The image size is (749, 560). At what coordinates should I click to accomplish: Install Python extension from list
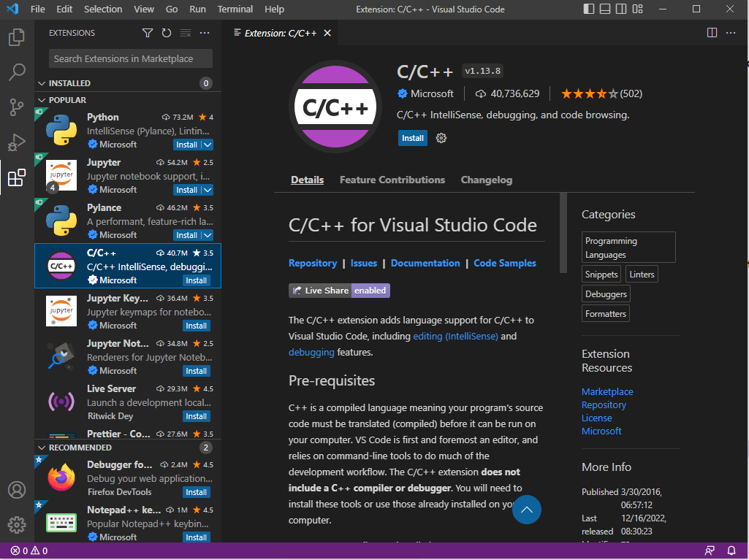(186, 145)
